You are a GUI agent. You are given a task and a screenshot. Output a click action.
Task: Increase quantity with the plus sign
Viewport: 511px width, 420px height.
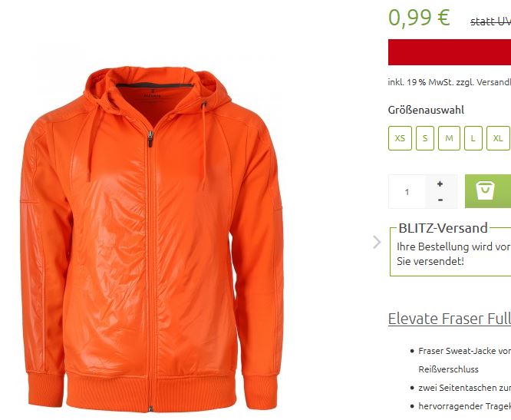tap(440, 184)
